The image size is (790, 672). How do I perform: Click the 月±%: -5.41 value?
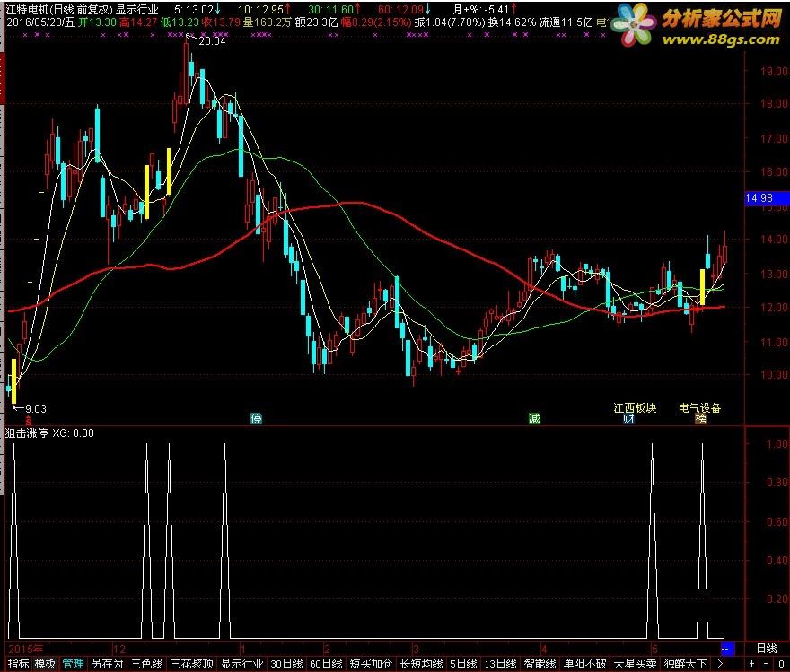[x=484, y=9]
